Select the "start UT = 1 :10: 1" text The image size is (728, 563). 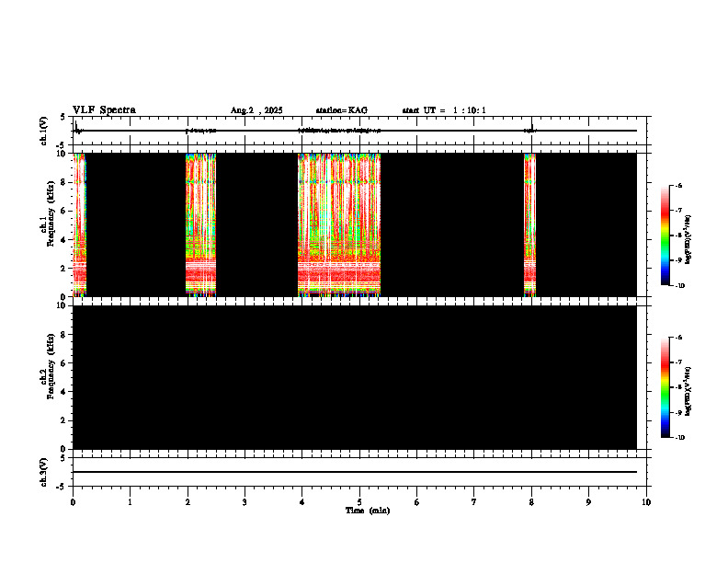[444, 110]
